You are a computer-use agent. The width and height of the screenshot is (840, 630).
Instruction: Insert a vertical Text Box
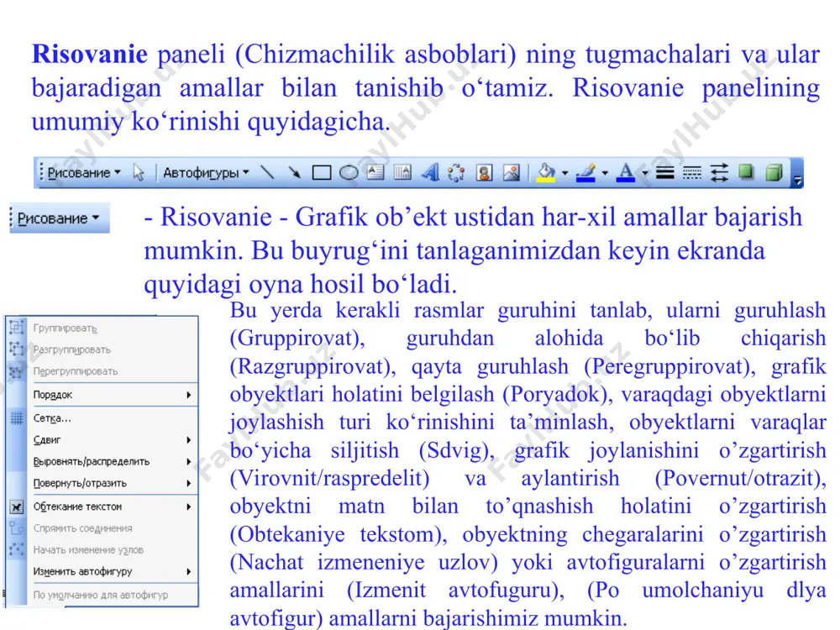tap(402, 172)
